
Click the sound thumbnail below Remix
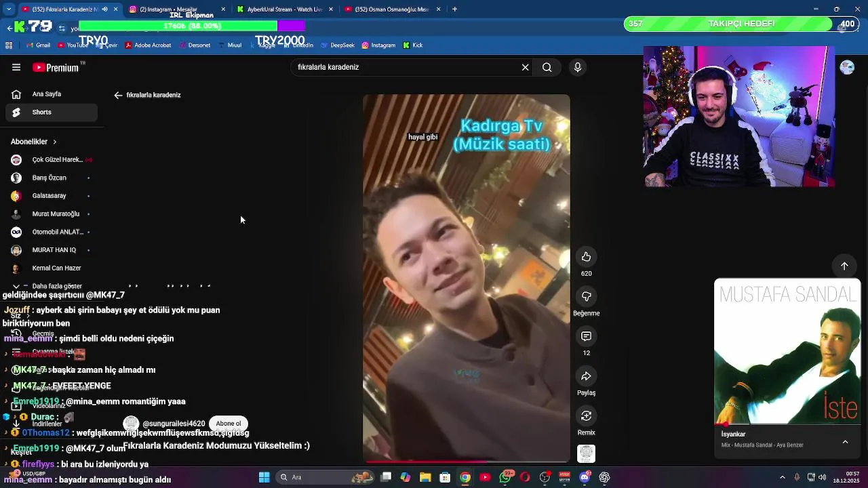coord(586,453)
